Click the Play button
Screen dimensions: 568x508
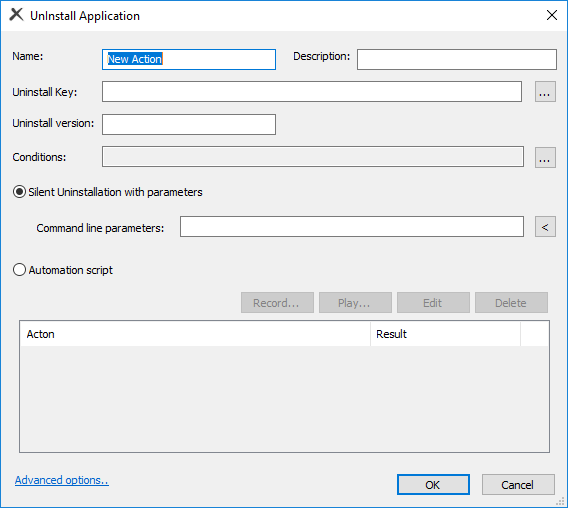[355, 303]
